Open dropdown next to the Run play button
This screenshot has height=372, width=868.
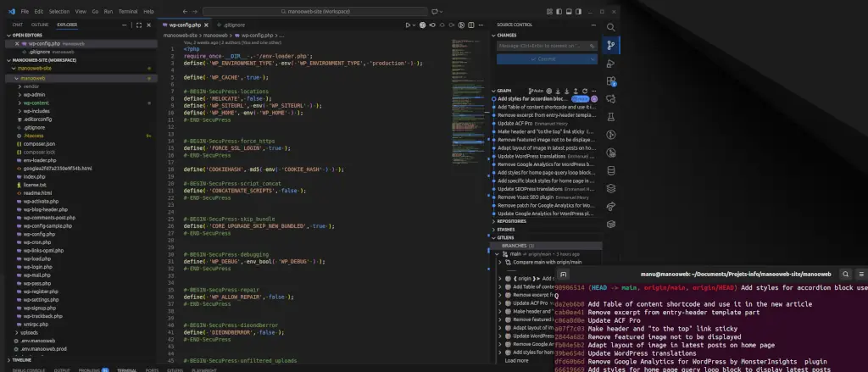[x=414, y=25]
